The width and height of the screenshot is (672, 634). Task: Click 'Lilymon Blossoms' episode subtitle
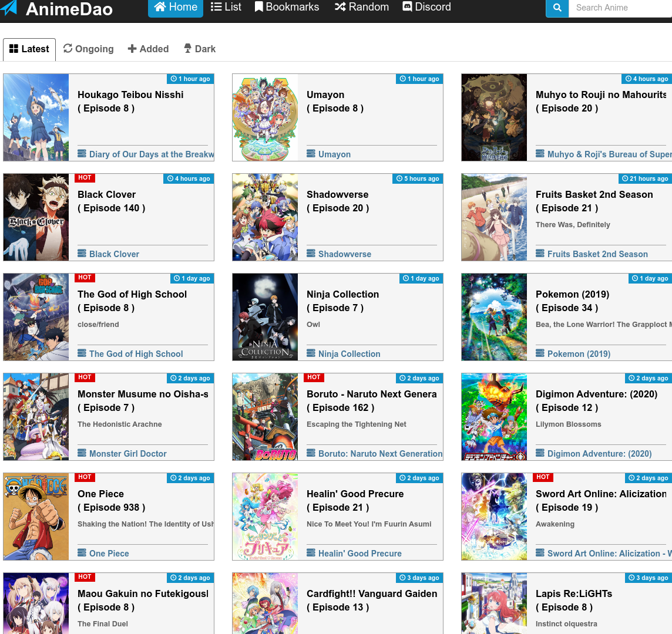coord(568,424)
